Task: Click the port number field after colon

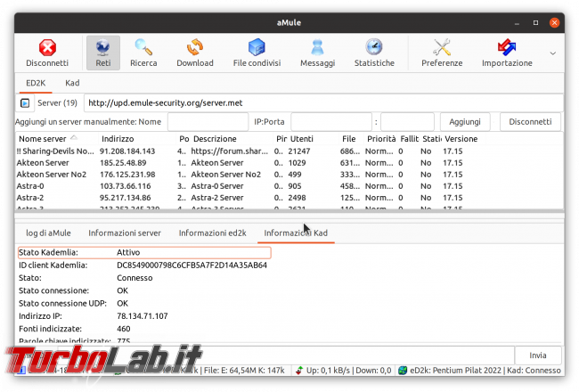Action: click(407, 122)
